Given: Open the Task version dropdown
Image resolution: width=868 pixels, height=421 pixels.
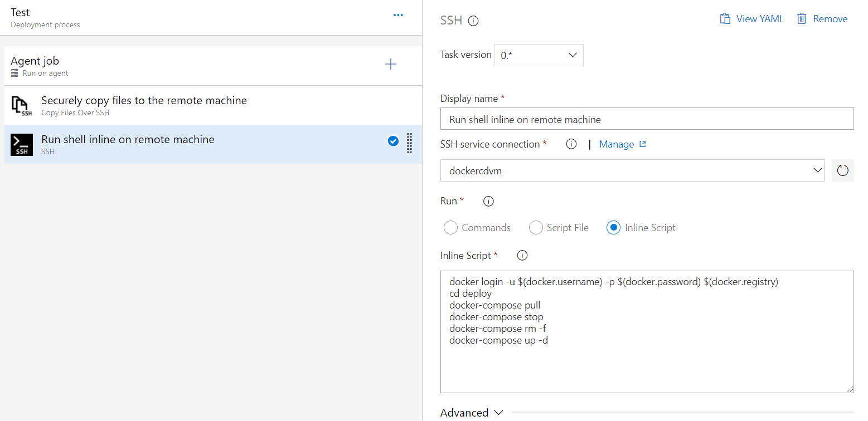Looking at the screenshot, I should pyautogui.click(x=539, y=55).
